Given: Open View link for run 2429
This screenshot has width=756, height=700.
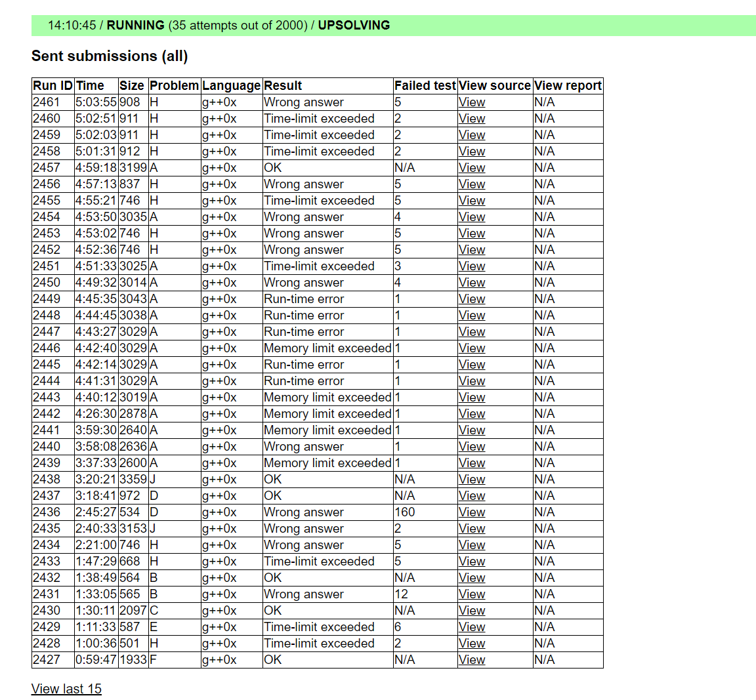Looking at the screenshot, I should [x=472, y=627].
